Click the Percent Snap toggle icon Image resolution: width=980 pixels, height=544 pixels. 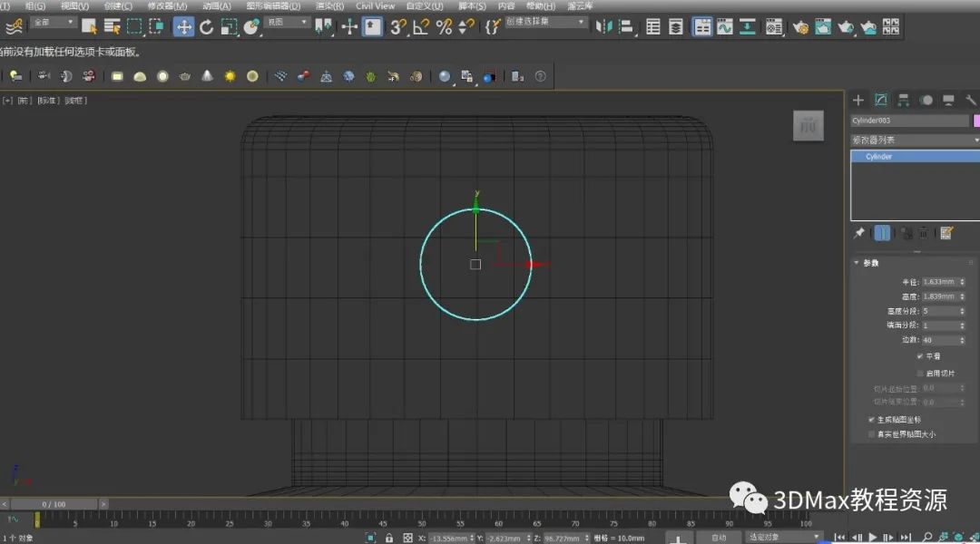click(444, 26)
